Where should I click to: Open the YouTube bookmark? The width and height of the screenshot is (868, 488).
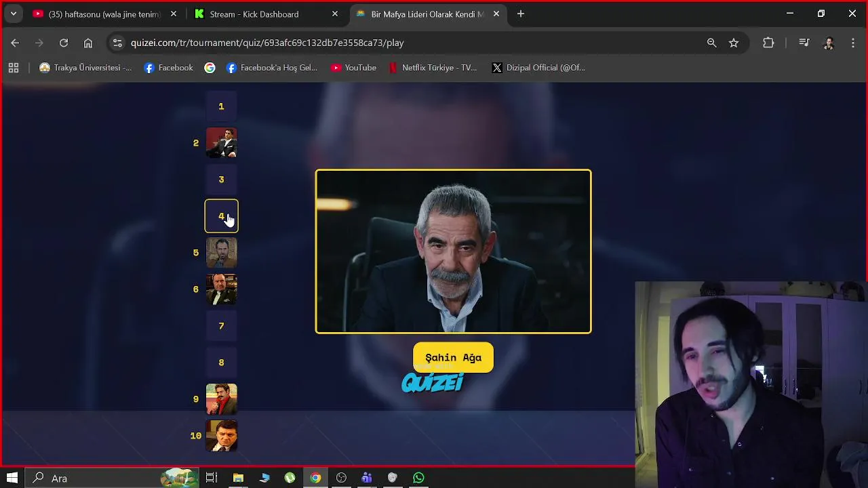click(353, 68)
